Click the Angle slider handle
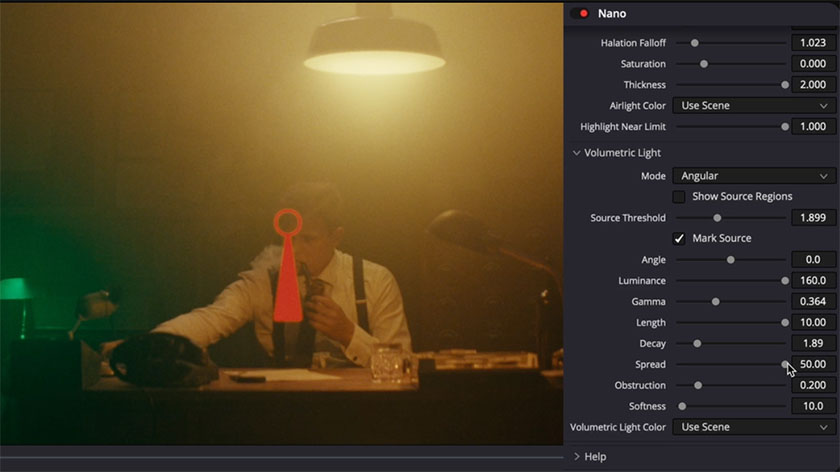Screen dimensions: 840x472 pyautogui.click(x=731, y=260)
